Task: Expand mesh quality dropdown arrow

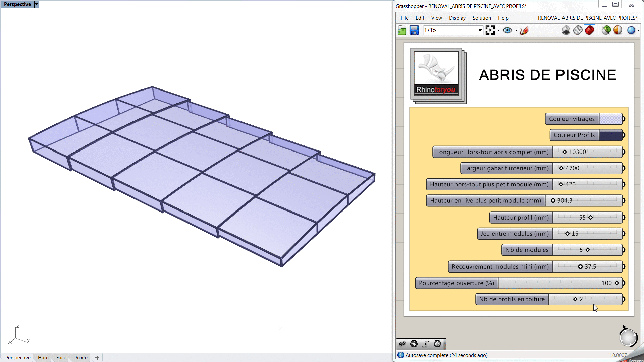Action: (x=638, y=31)
